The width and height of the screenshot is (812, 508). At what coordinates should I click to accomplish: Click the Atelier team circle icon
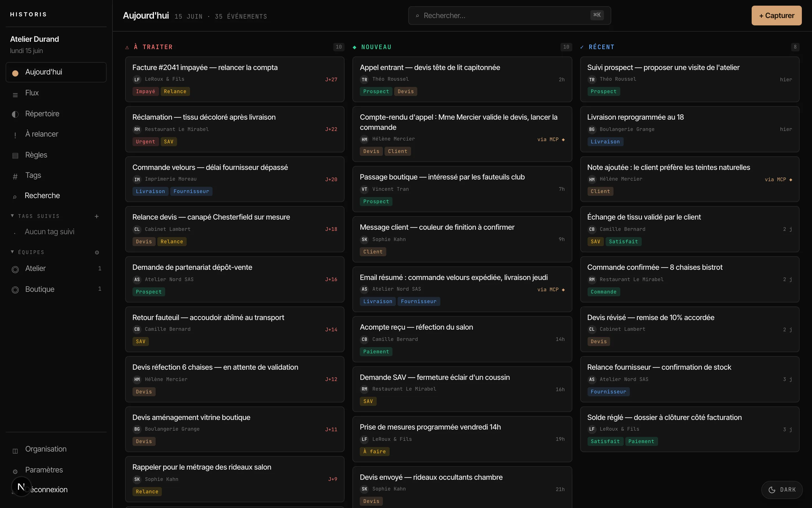[x=15, y=270]
